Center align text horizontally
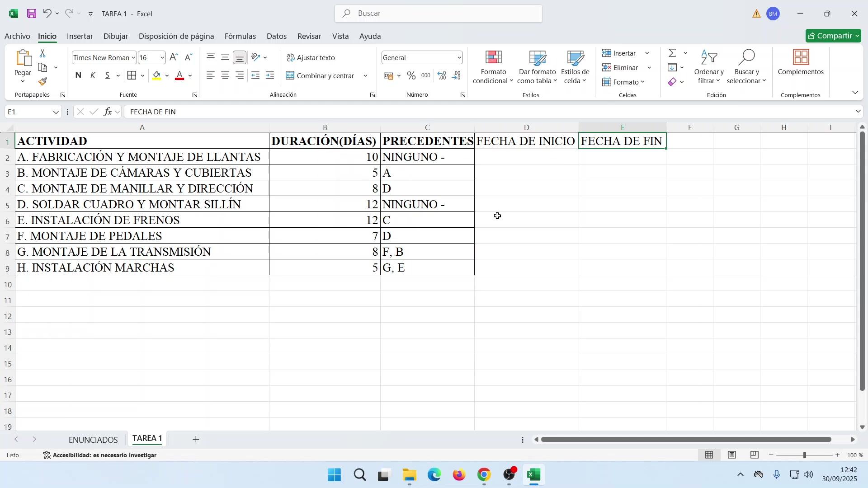Screen dimensions: 868x488 (x=225, y=76)
